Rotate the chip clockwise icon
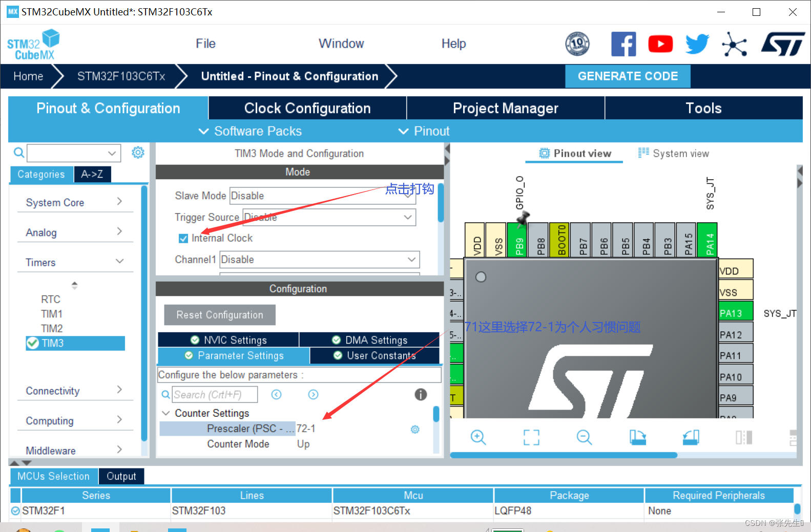The width and height of the screenshot is (811, 532). [x=637, y=437]
